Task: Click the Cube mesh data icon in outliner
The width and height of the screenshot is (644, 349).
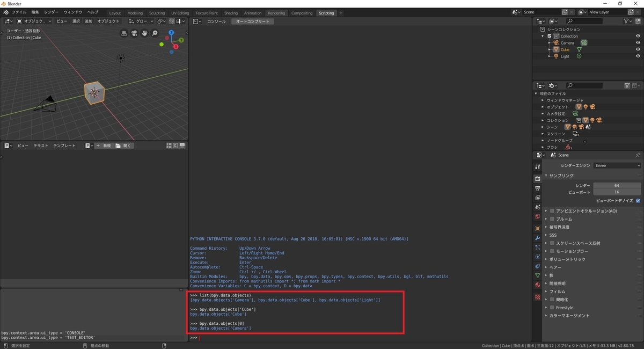Action: point(579,49)
